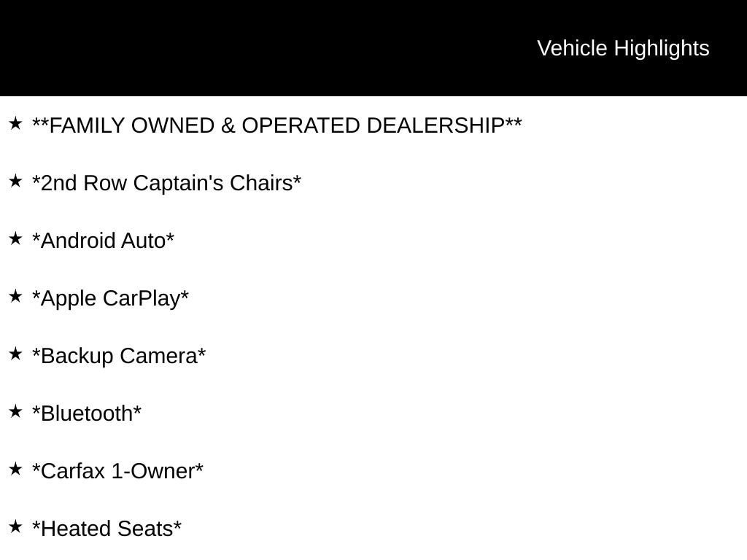Screen dimensions: 747x560
Task: Select the Backup Camera feature text
Action: point(119,357)
